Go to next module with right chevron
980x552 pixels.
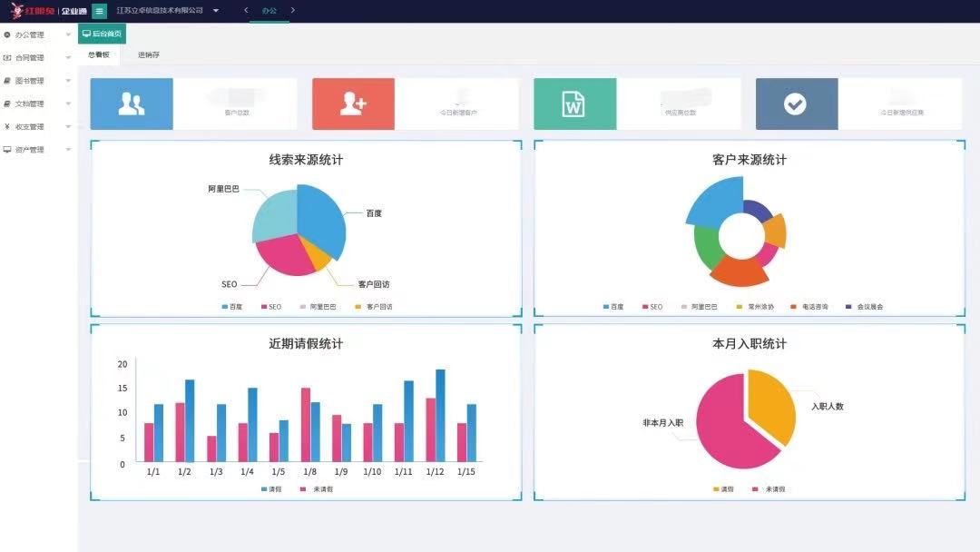click(292, 10)
